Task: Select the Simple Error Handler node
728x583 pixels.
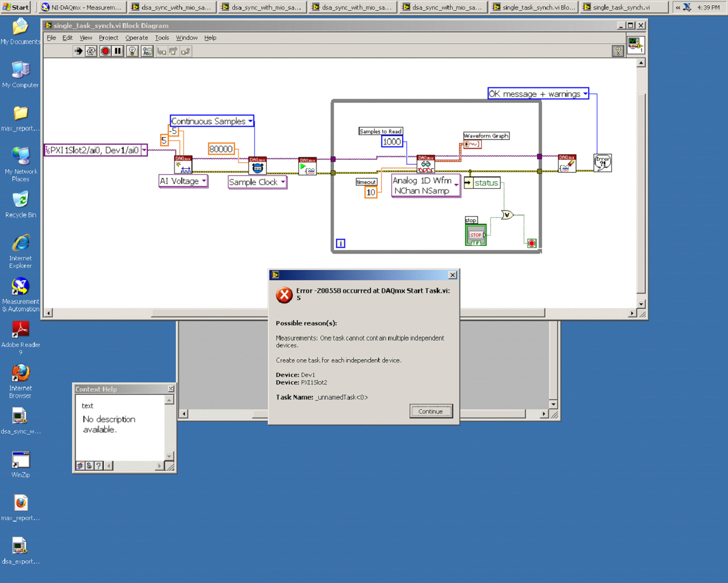Action: (x=603, y=163)
